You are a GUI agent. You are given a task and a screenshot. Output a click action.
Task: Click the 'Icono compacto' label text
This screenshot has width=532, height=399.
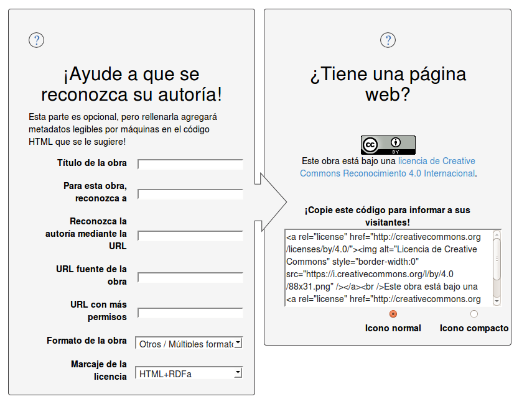pyautogui.click(x=474, y=328)
